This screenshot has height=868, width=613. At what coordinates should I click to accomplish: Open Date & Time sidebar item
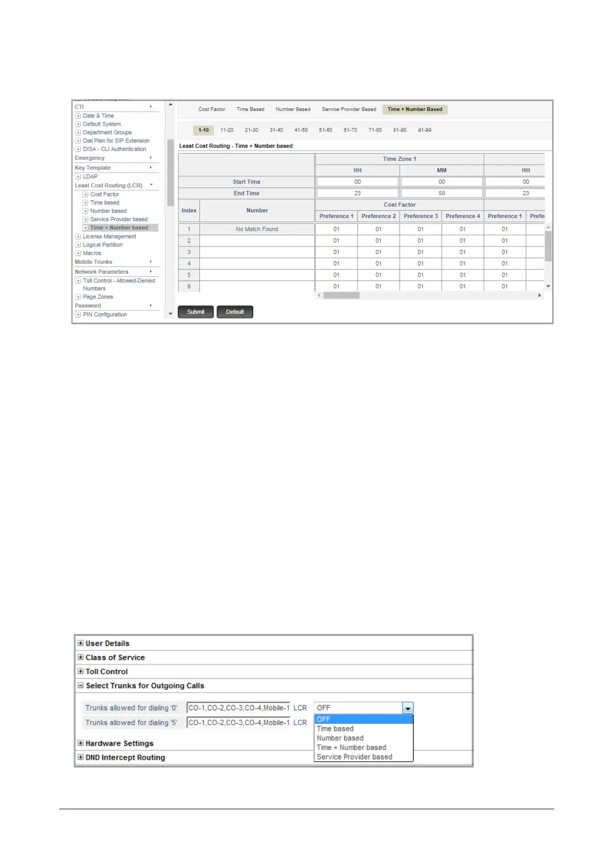click(98, 115)
